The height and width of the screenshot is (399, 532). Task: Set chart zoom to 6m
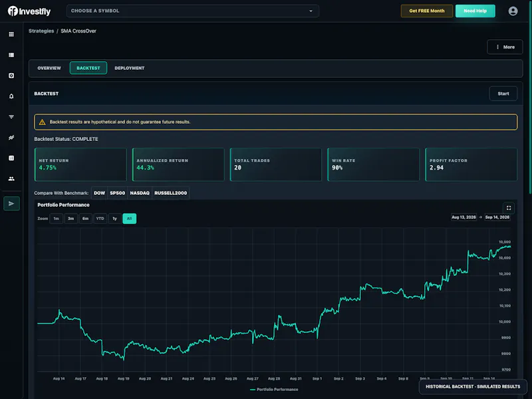point(86,219)
